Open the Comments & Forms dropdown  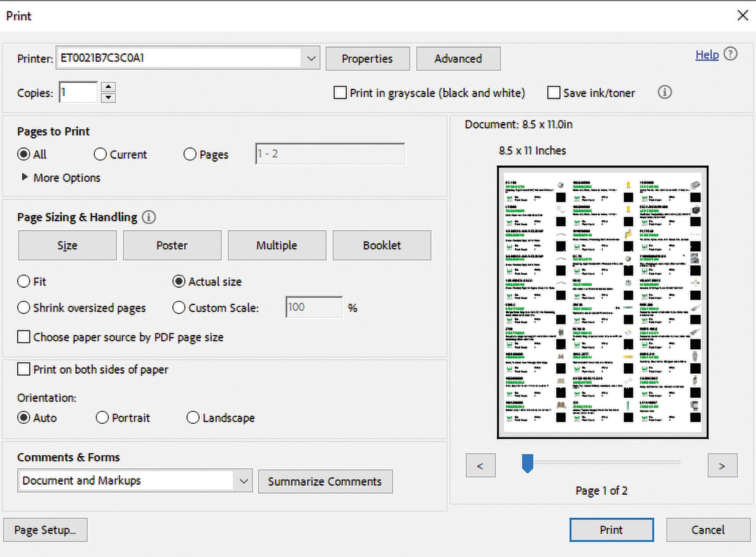click(x=244, y=481)
